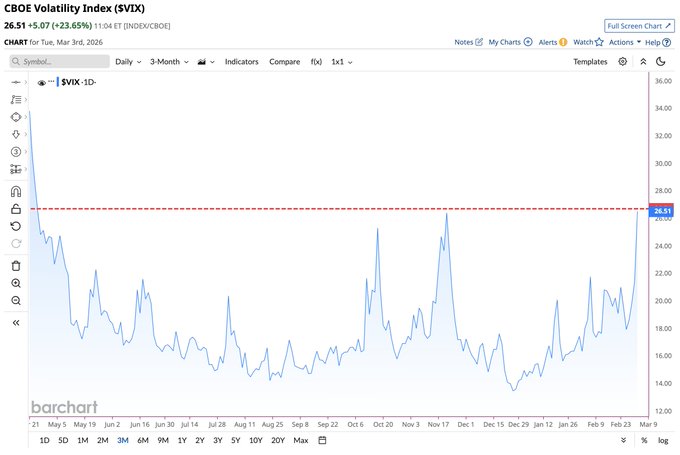
Task: Open the calendar date range picker
Action: 323,440
